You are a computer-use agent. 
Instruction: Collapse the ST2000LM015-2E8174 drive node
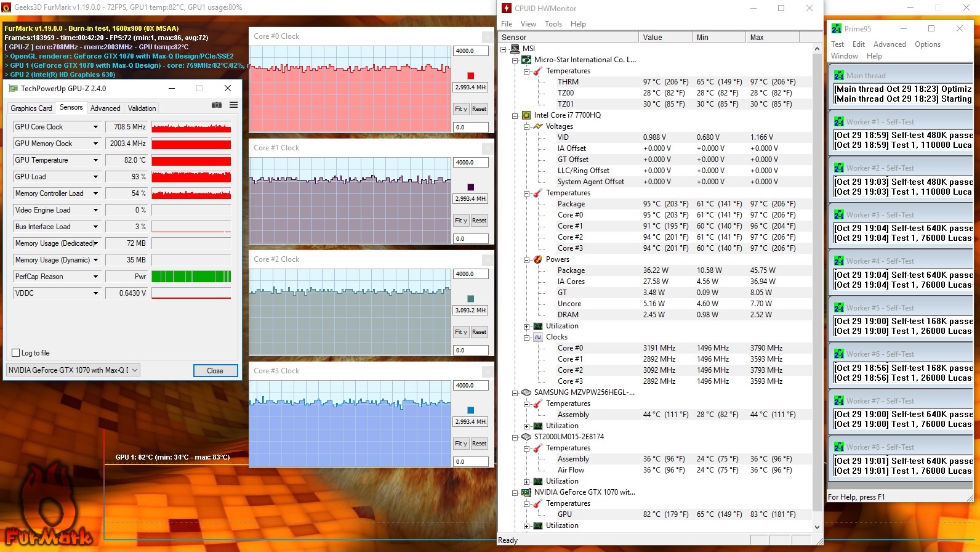tap(515, 437)
